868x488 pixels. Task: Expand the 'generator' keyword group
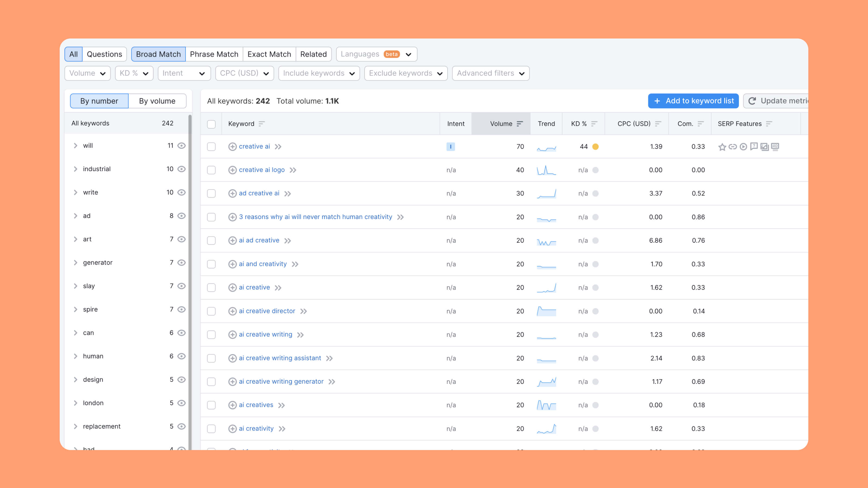(75, 263)
